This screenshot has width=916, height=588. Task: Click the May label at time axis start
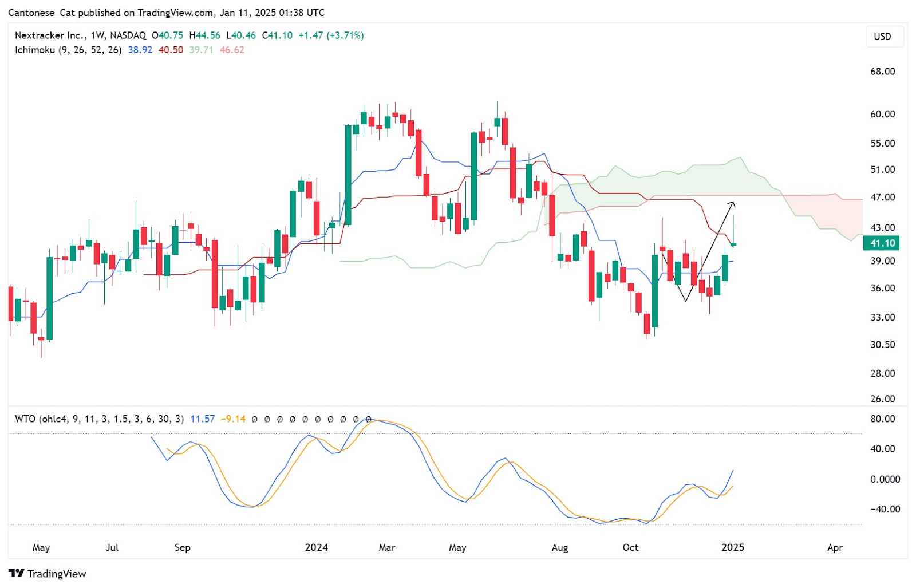41,547
